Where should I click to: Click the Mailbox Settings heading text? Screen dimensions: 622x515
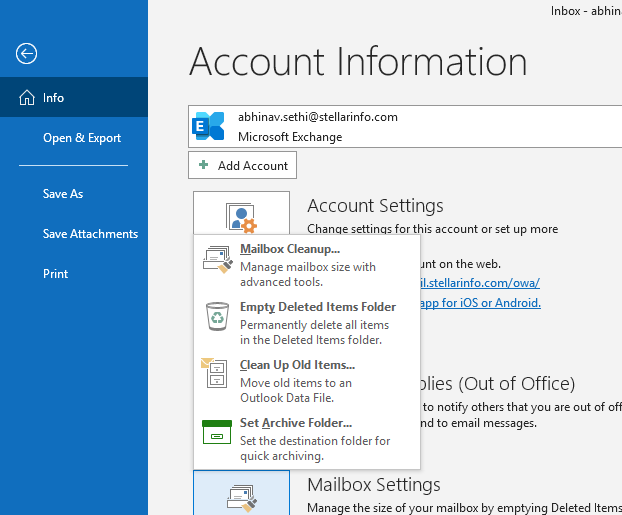coord(374,484)
